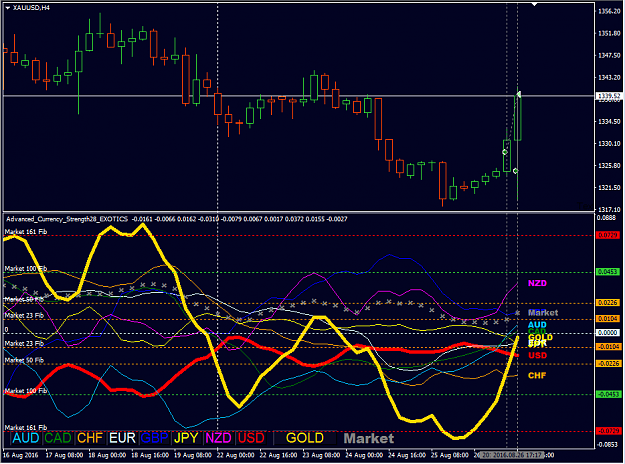Click the white 0.0000 level price tag
Screen dimensions: 625x464
point(608,332)
